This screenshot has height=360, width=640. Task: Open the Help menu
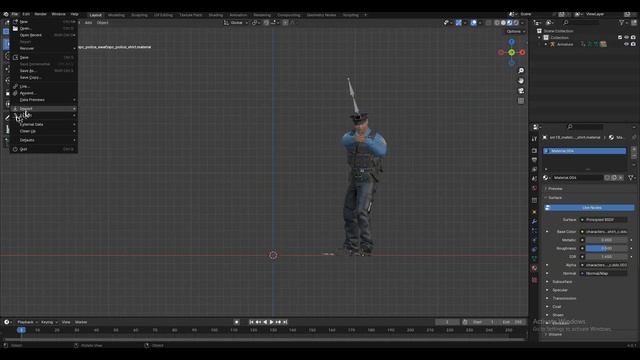pyautogui.click(x=74, y=14)
